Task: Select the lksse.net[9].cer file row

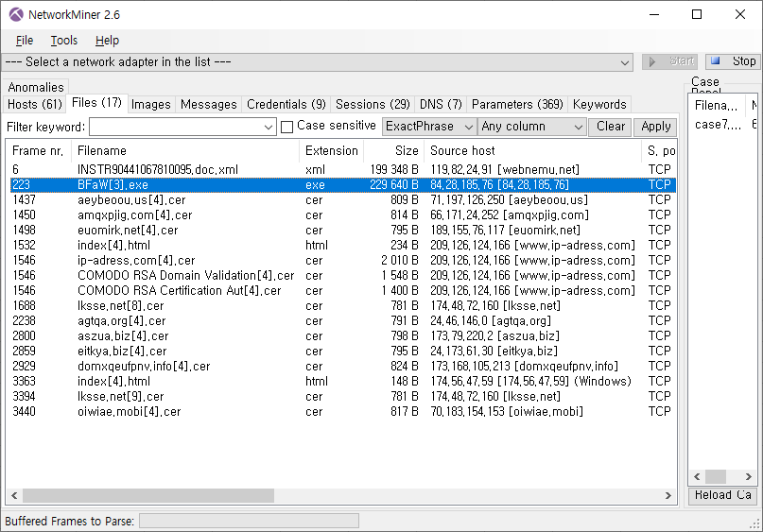Action: [x=343, y=396]
